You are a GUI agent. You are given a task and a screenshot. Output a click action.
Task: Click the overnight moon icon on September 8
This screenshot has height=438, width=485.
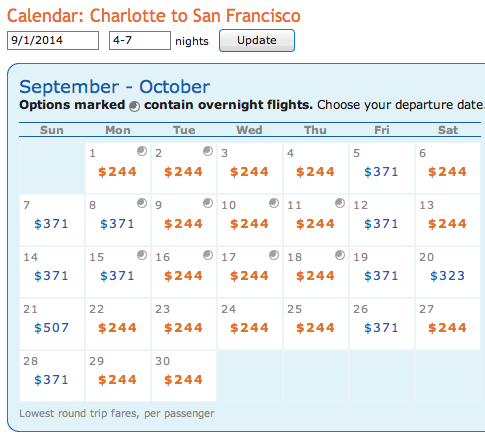coord(142,203)
